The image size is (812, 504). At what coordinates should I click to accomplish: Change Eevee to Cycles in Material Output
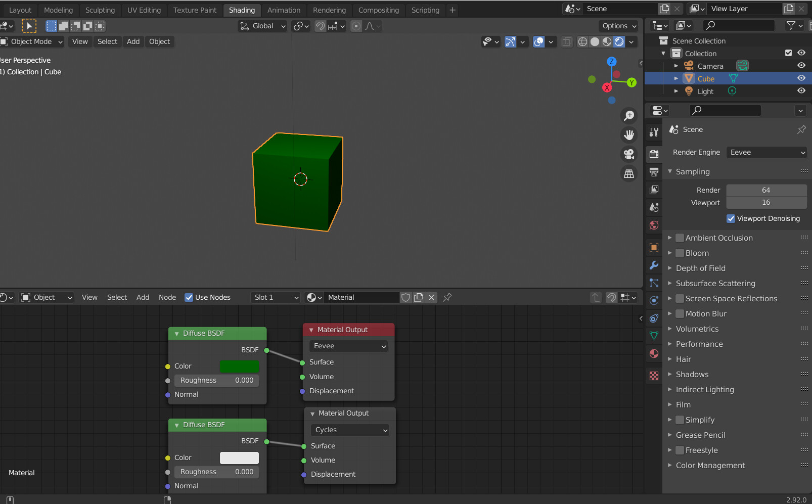[348, 346]
